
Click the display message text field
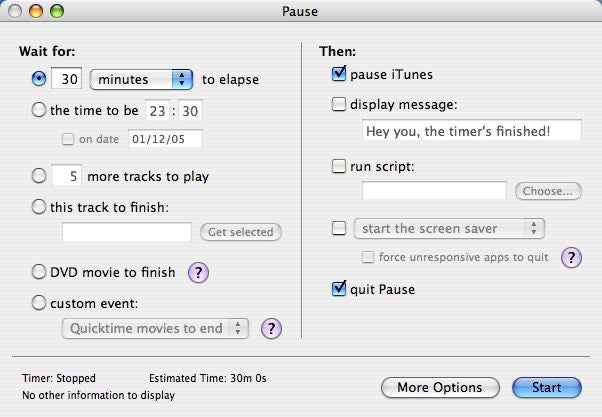click(472, 131)
